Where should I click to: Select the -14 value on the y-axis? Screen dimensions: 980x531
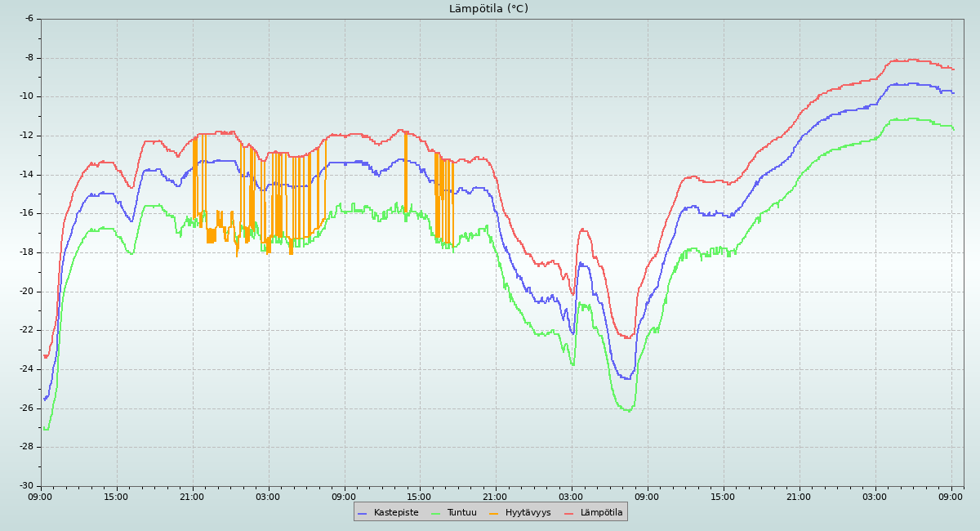[25, 175]
